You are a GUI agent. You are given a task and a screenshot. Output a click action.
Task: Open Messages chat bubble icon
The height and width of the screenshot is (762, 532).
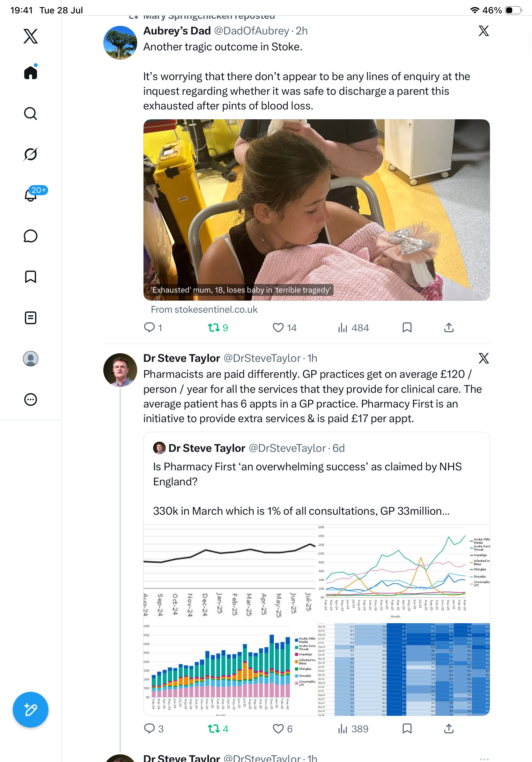pos(31,236)
